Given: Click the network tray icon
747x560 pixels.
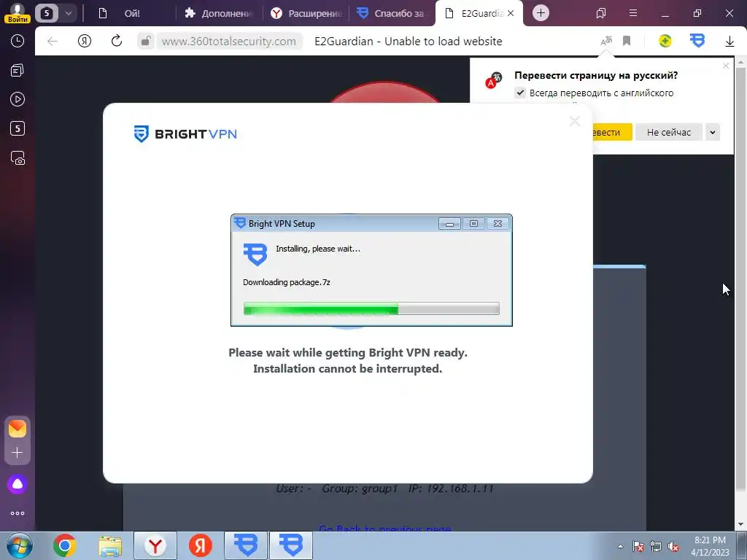Looking at the screenshot, I should click(656, 546).
